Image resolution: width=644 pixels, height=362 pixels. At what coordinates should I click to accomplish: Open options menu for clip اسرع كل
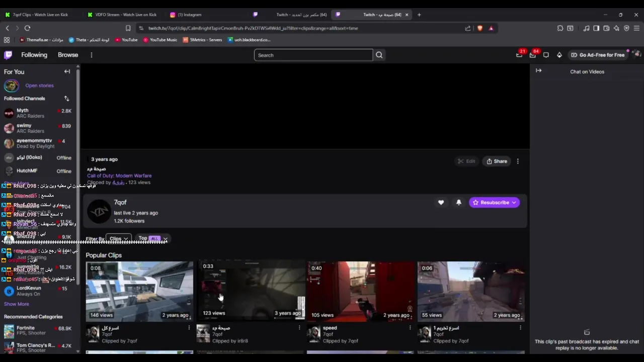click(x=189, y=328)
